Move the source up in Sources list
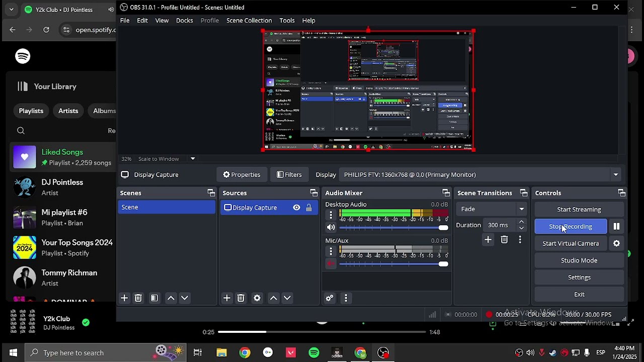This screenshot has height=362, width=644. [x=274, y=298]
